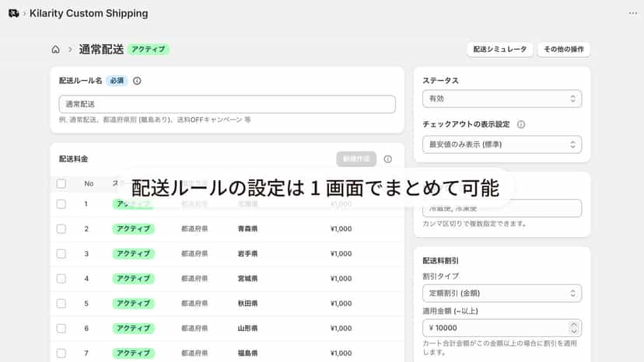The width and height of the screenshot is (644, 362).
Task: Open the 最安値のみ表示 (標準) dropdown
Action: click(x=502, y=144)
